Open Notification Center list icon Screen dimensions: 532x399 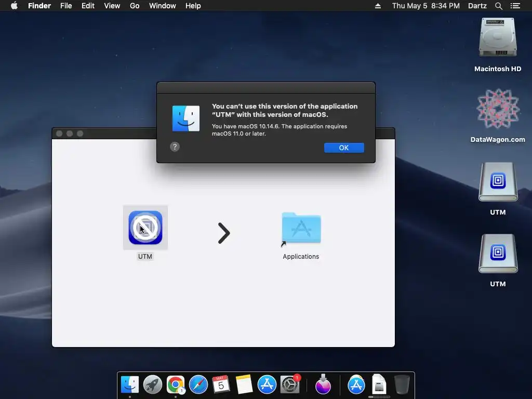pos(515,6)
